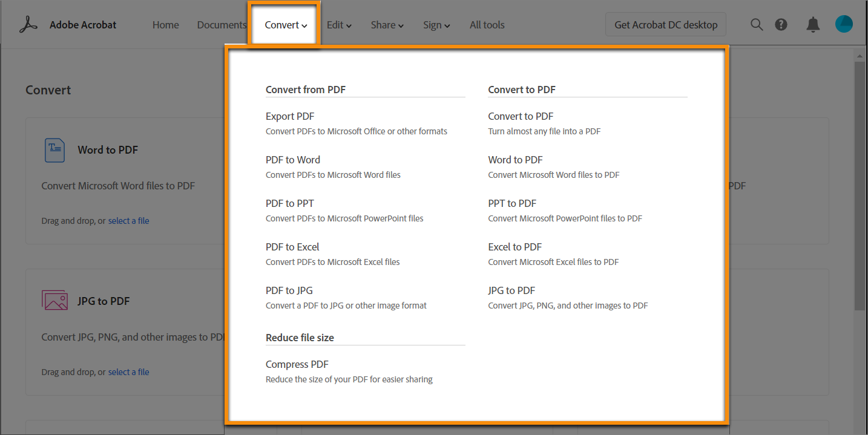Image resolution: width=868 pixels, height=435 pixels.
Task: Expand the Sign dropdown menu
Action: pos(436,25)
